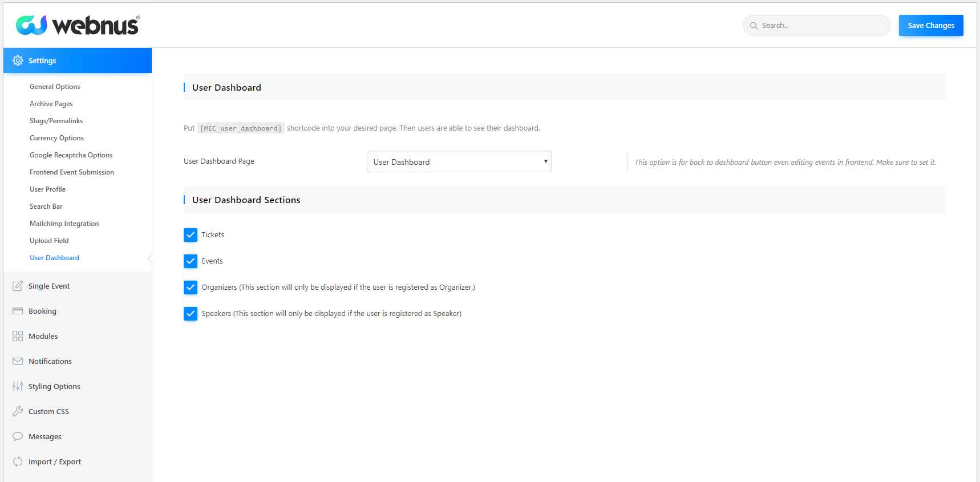Viewport: 980px width, 482px height.
Task: Click the [MEC_user_dashboard] shortcode text
Action: pyautogui.click(x=241, y=128)
